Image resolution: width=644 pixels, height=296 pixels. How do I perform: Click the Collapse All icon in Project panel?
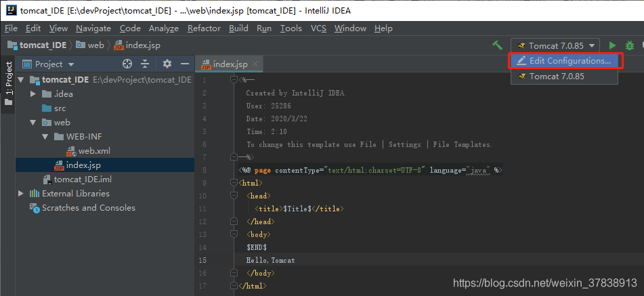tap(145, 64)
